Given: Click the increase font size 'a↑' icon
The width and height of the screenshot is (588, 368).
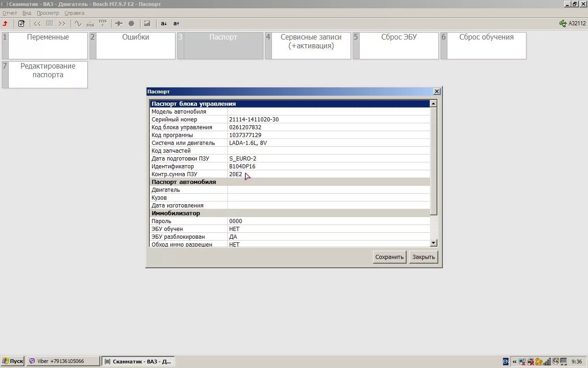Looking at the screenshot, I should [x=176, y=23].
